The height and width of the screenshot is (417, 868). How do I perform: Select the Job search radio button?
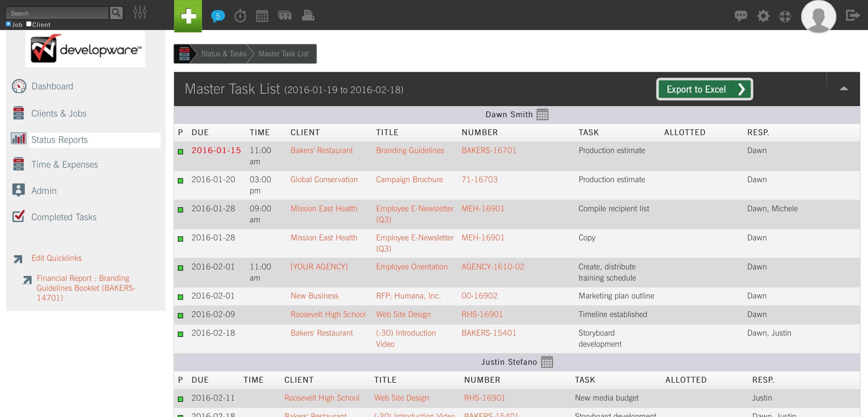(x=8, y=23)
